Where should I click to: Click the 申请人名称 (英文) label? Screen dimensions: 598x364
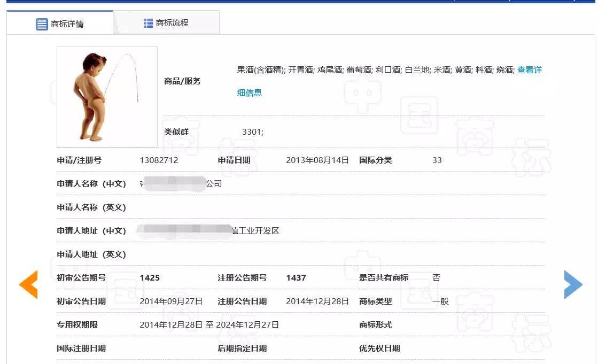coord(91,207)
